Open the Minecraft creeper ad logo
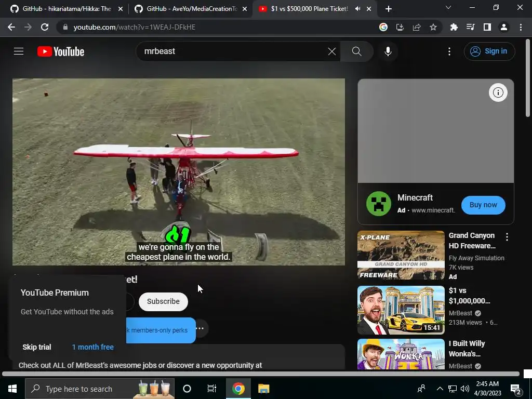 tap(379, 204)
